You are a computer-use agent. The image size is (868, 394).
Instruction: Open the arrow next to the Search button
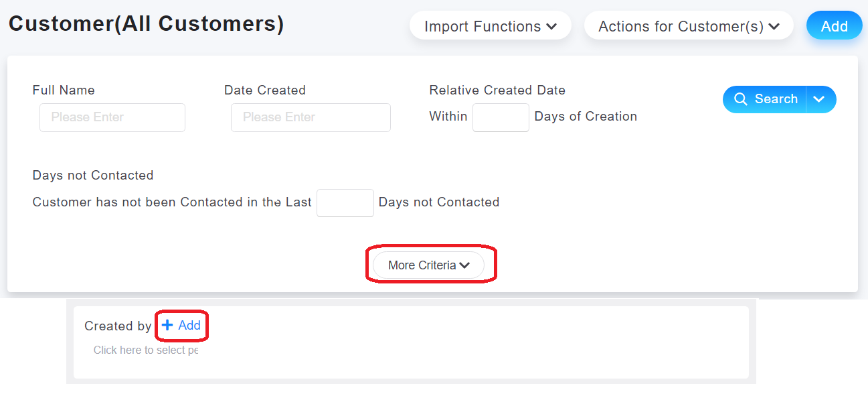820,99
